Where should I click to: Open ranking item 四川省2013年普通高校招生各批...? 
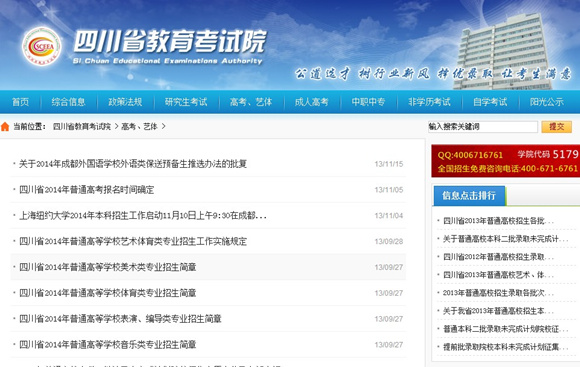coord(498,221)
